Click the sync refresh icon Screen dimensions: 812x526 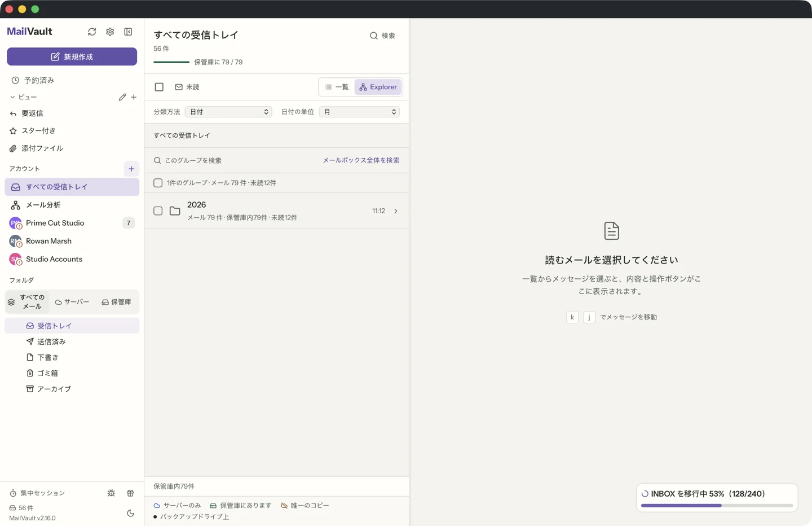click(x=92, y=32)
